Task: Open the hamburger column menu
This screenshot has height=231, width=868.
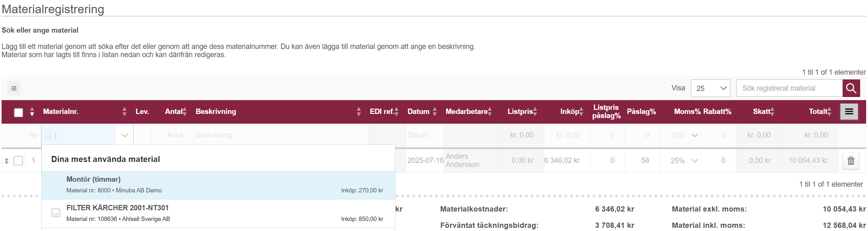Action: (x=849, y=112)
